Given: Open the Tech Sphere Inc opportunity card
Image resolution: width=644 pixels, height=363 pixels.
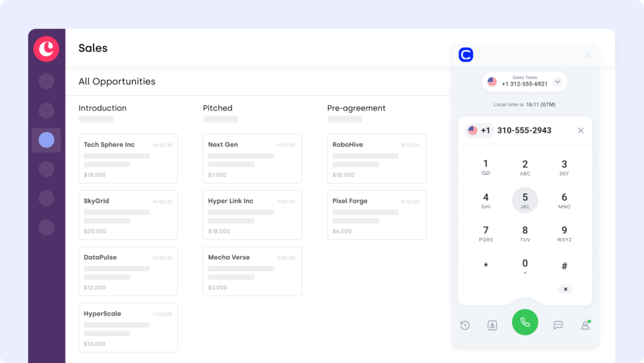Looking at the screenshot, I should tap(128, 158).
